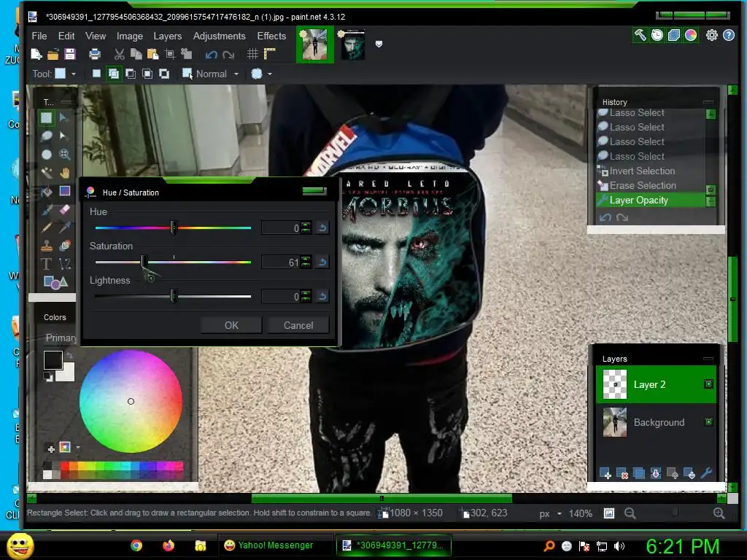
Task: Toggle the pixel grid view
Action: click(252, 54)
